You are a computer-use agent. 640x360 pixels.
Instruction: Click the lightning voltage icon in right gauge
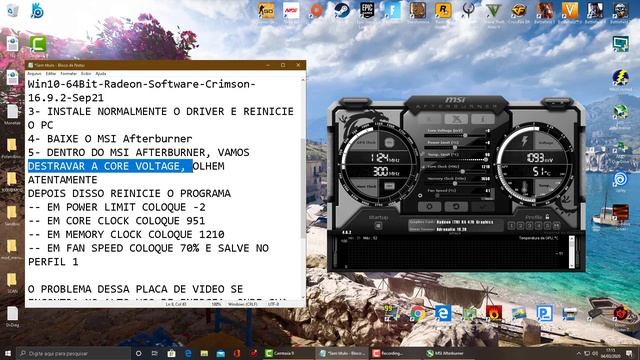coord(524,142)
